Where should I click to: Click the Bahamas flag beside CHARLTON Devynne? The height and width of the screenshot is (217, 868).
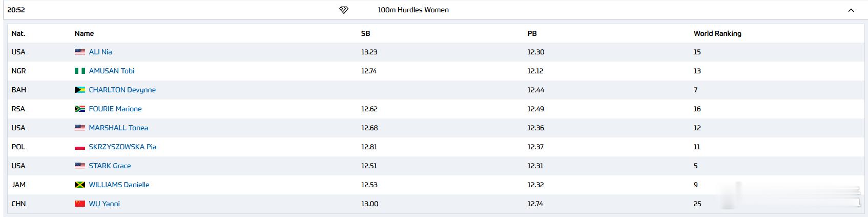pos(80,90)
